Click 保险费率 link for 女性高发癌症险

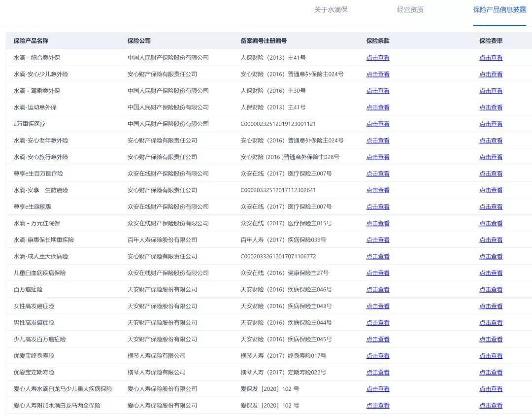[x=491, y=306]
